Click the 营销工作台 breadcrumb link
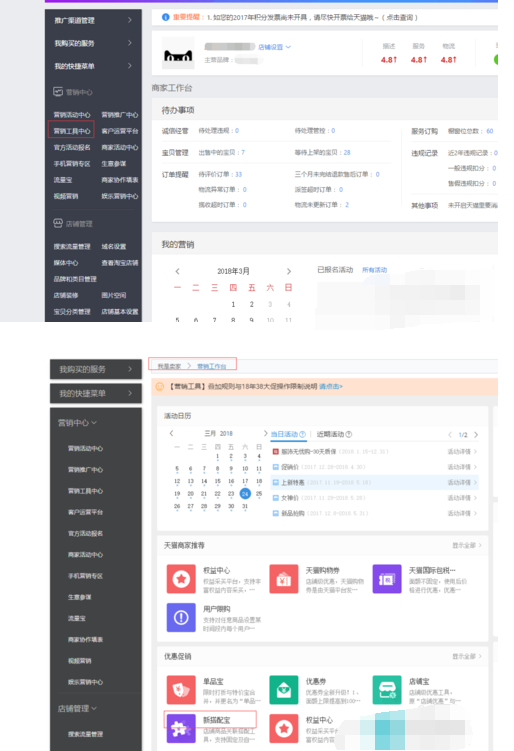 (211, 366)
